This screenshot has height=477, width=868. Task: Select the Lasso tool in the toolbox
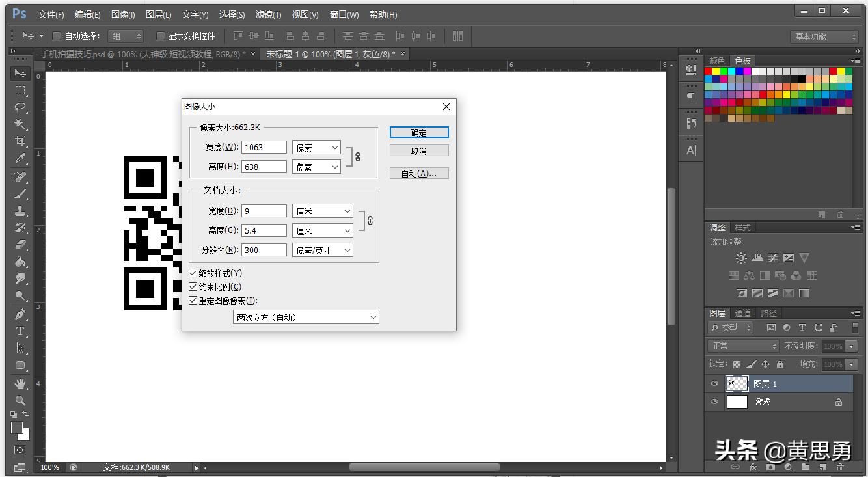pos(20,107)
